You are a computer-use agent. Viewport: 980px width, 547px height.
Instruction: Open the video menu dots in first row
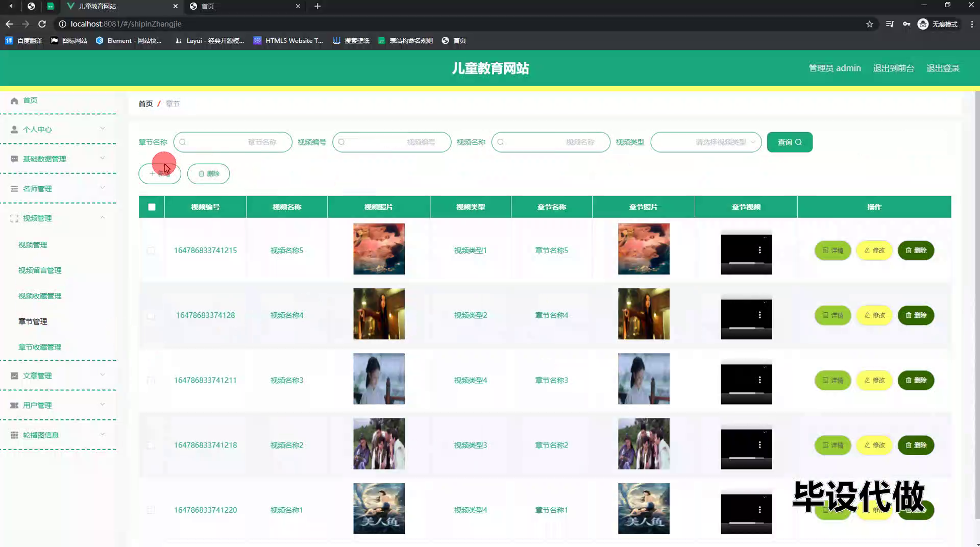pyautogui.click(x=759, y=250)
